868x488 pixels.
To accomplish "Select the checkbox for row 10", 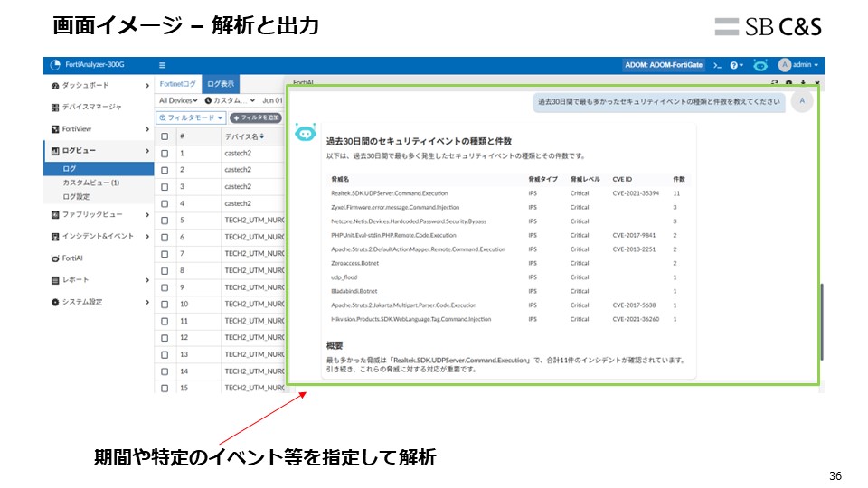I will pos(164,304).
